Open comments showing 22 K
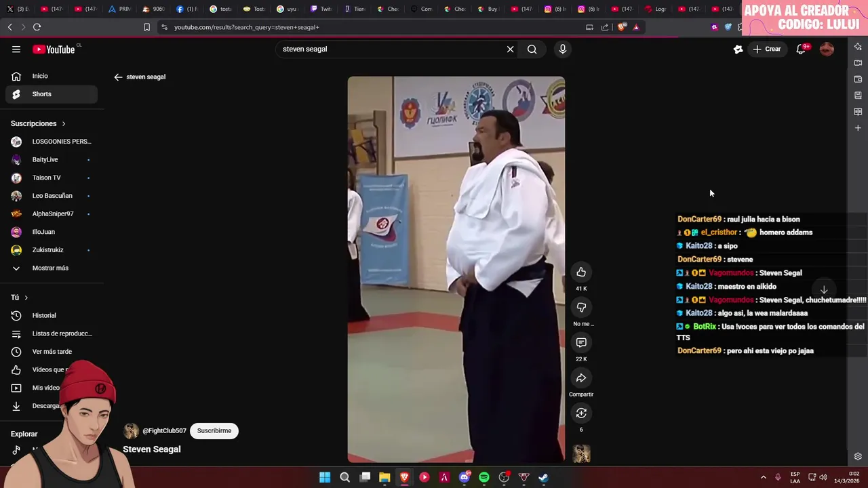The width and height of the screenshot is (868, 488). [x=581, y=342]
